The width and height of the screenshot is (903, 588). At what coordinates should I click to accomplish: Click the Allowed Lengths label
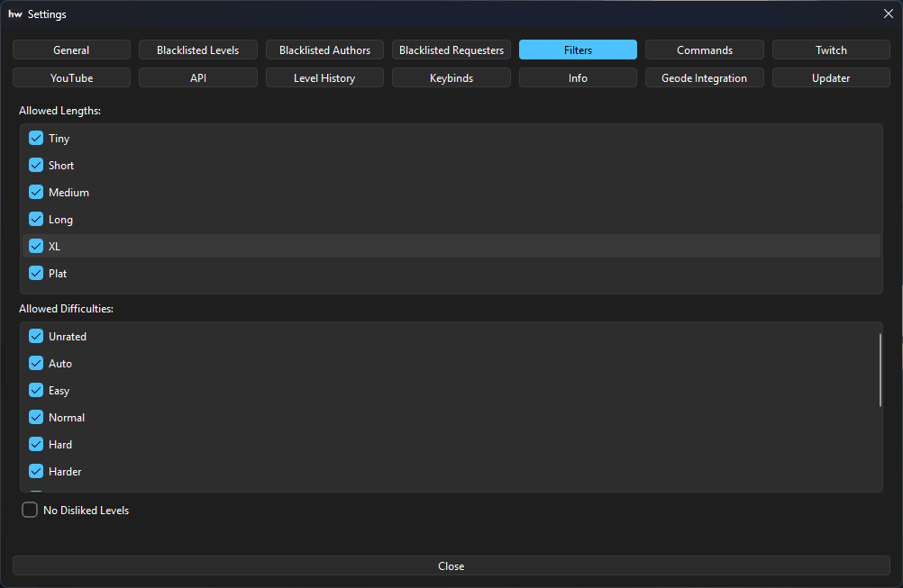click(x=59, y=111)
